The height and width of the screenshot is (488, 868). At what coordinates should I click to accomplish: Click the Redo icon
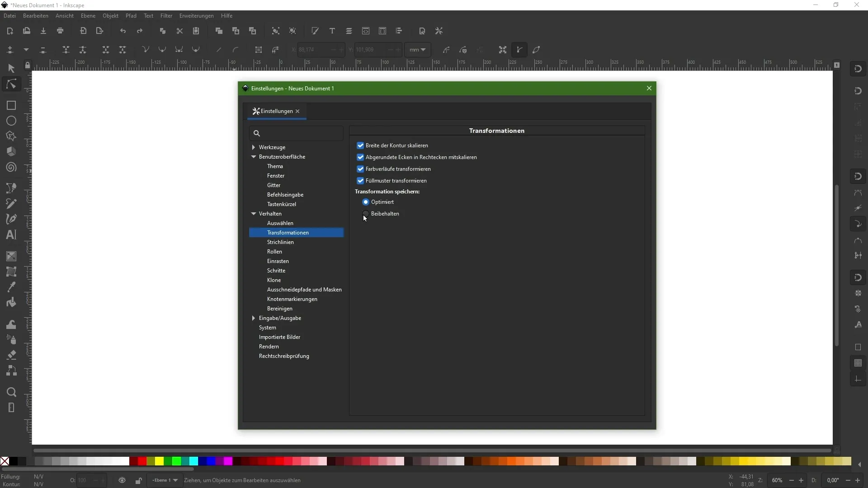[140, 31]
